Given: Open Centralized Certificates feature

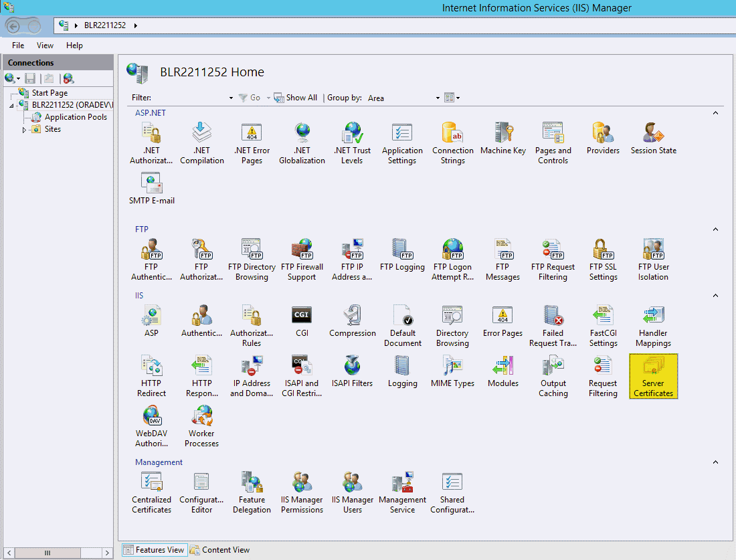Looking at the screenshot, I should coord(152,492).
